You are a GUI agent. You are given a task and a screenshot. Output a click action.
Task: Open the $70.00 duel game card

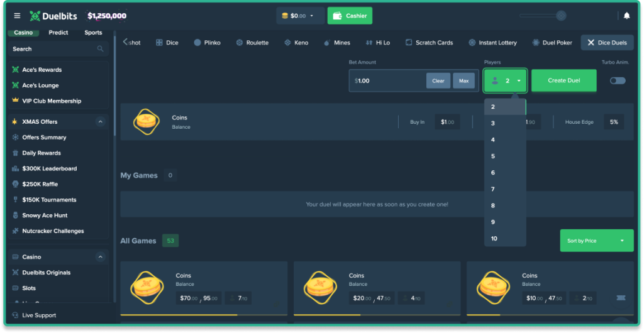coord(204,289)
